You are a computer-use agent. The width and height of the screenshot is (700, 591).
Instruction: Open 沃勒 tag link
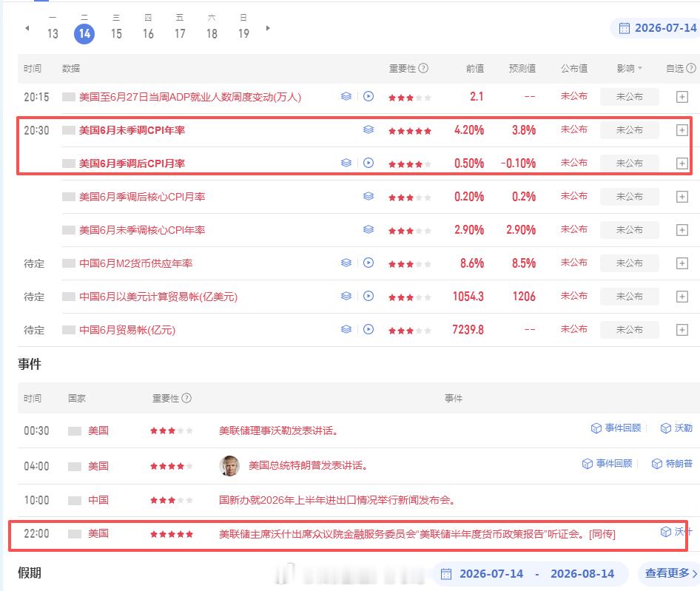tap(676, 428)
